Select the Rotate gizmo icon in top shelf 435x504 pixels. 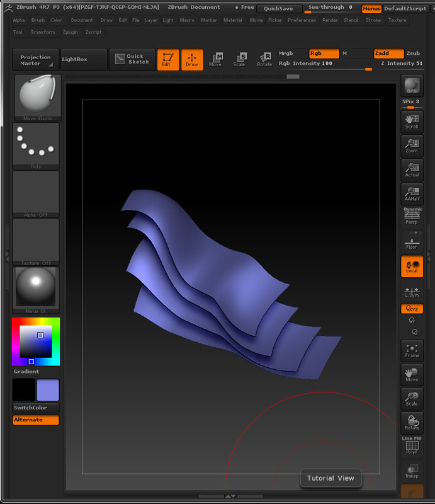click(x=264, y=59)
